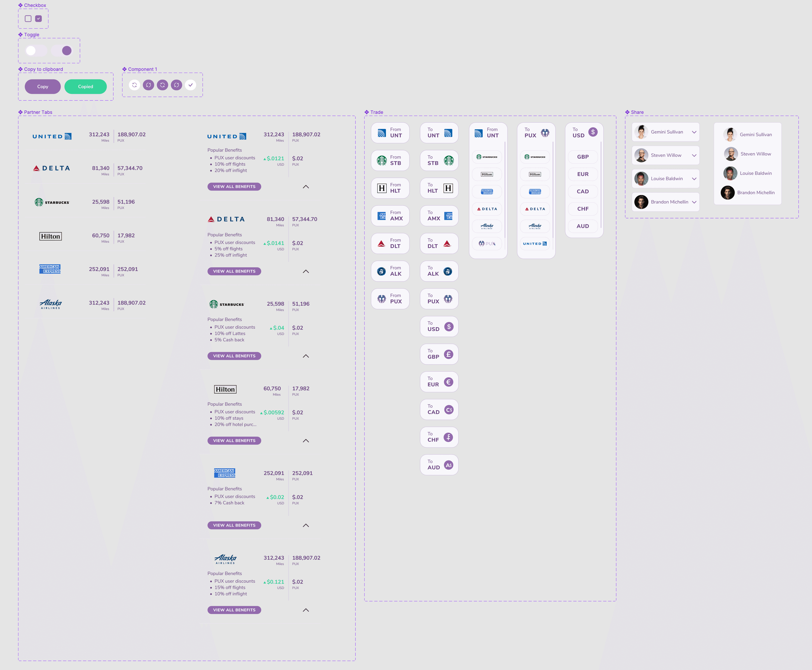Click Louise Baldwin's avatar in the plain list card

click(730, 173)
